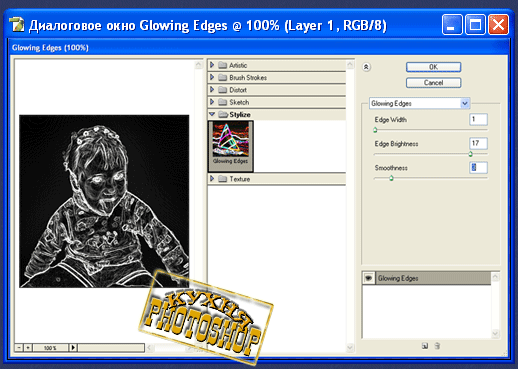Click the Texture folder icon

(x=222, y=179)
